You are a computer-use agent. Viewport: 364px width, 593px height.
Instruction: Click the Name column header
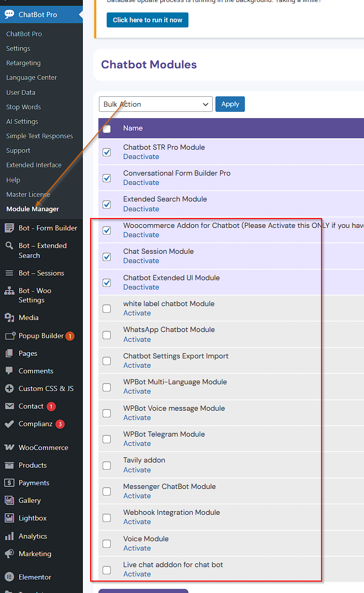click(133, 128)
